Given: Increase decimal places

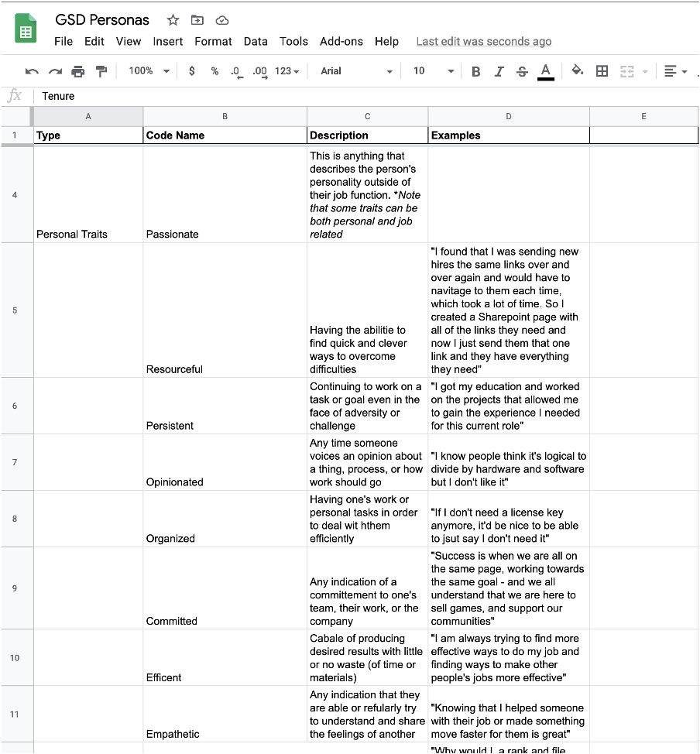Looking at the screenshot, I should click(260, 72).
